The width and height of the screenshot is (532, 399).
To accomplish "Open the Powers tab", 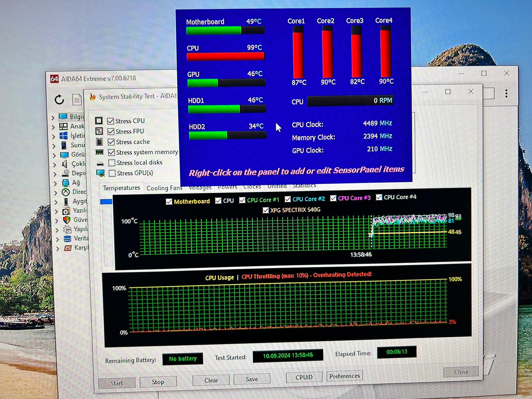I will 227,187.
